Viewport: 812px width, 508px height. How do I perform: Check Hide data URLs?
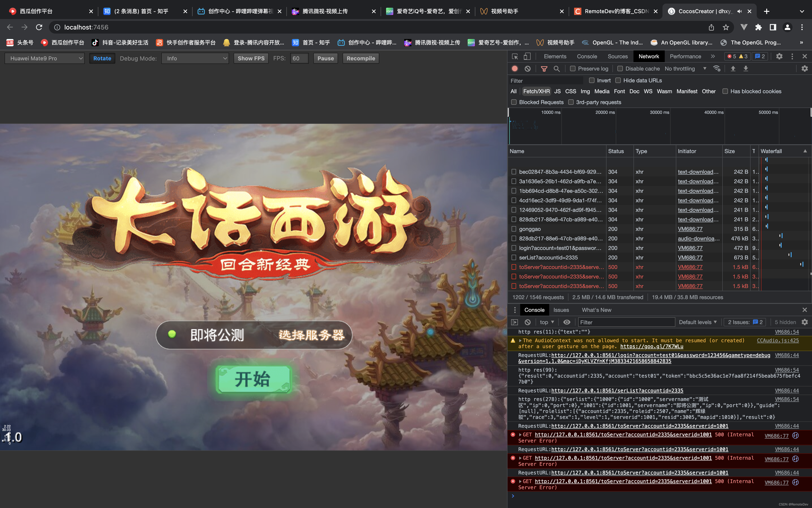point(618,80)
